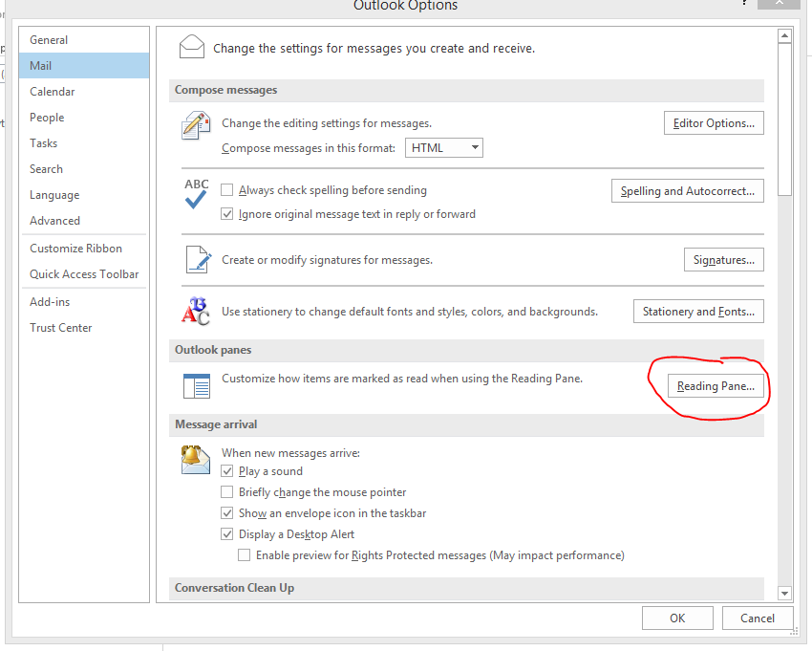Open Customize Ribbon settings
The width and height of the screenshot is (812, 651).
pyautogui.click(x=84, y=249)
